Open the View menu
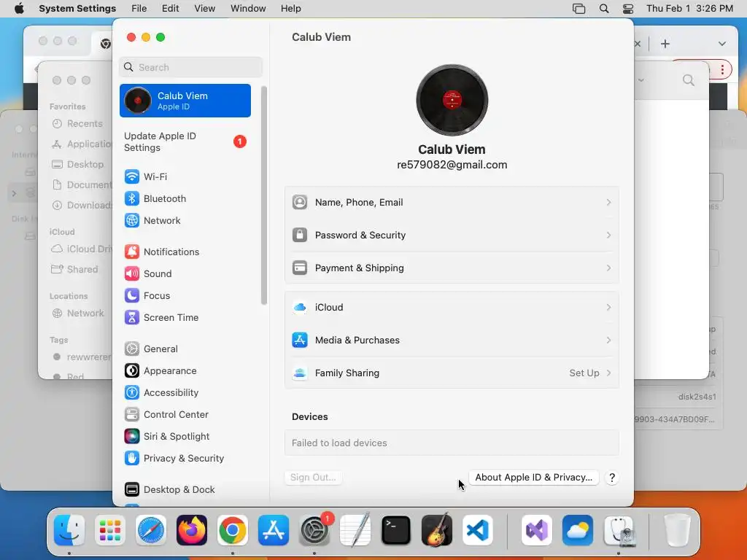The width and height of the screenshot is (747, 560). coord(204,9)
